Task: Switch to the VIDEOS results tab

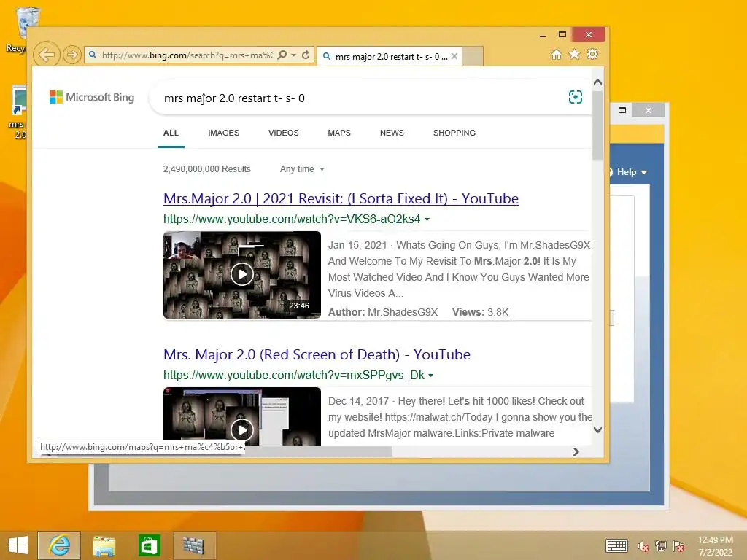Action: (x=284, y=133)
